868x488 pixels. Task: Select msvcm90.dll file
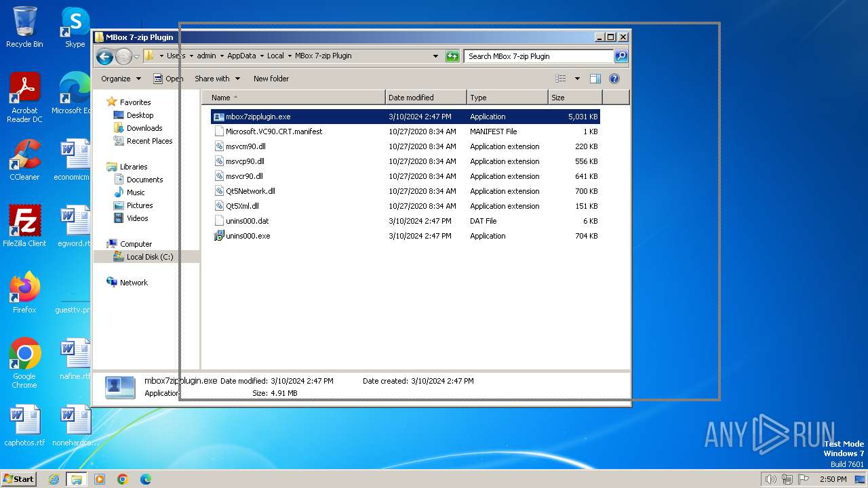click(x=405, y=146)
